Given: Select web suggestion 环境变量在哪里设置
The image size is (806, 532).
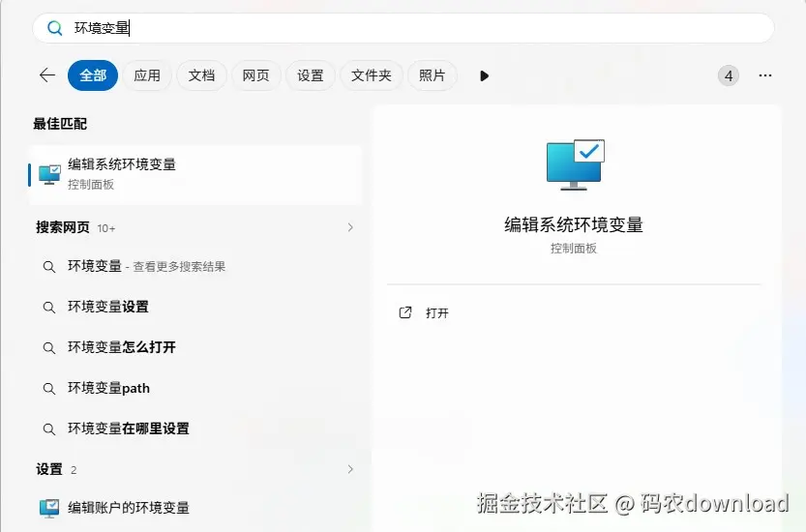Looking at the screenshot, I should tap(195, 429).
